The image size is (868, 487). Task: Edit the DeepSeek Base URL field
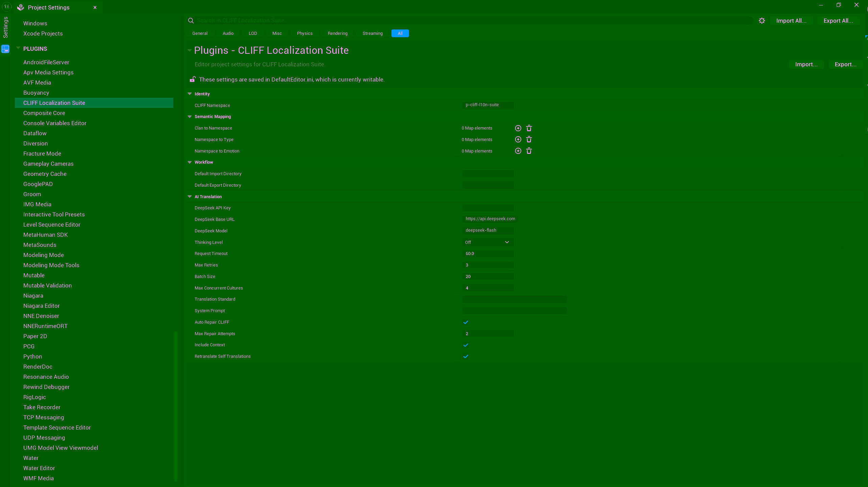coord(490,219)
